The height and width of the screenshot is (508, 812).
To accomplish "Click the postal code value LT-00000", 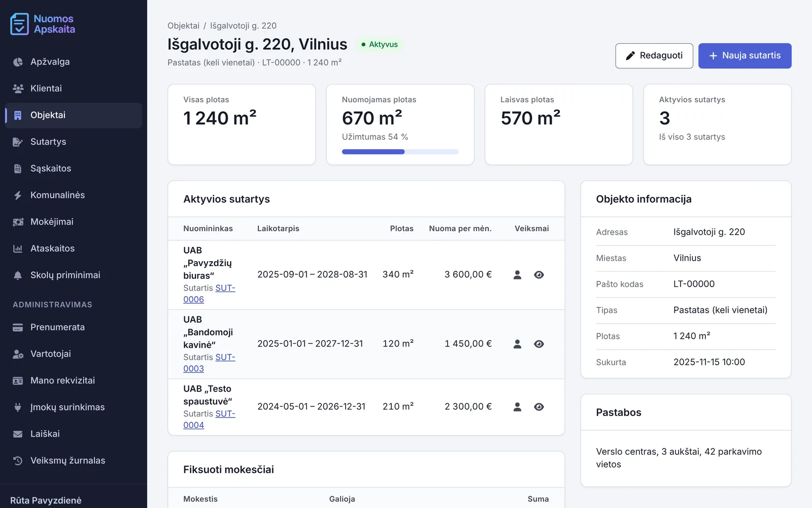I will [x=694, y=284].
